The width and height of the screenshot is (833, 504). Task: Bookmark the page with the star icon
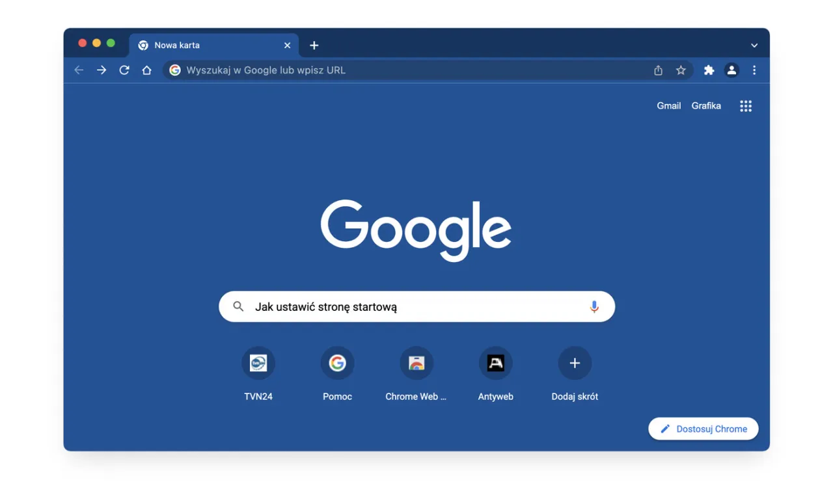(x=681, y=70)
